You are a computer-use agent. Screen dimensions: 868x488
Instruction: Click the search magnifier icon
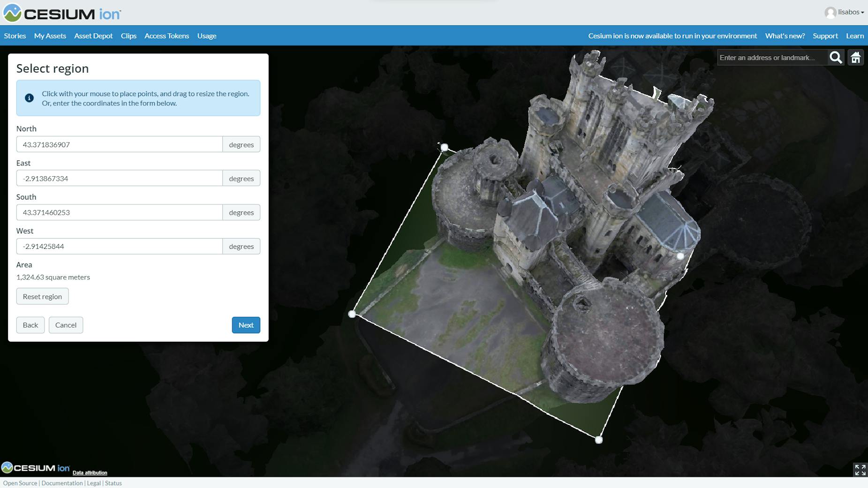836,57
